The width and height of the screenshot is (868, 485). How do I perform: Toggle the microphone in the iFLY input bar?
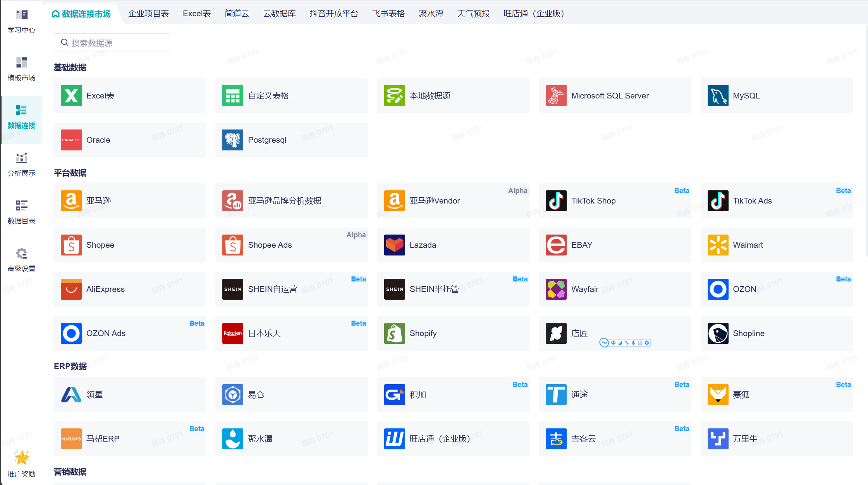click(633, 343)
